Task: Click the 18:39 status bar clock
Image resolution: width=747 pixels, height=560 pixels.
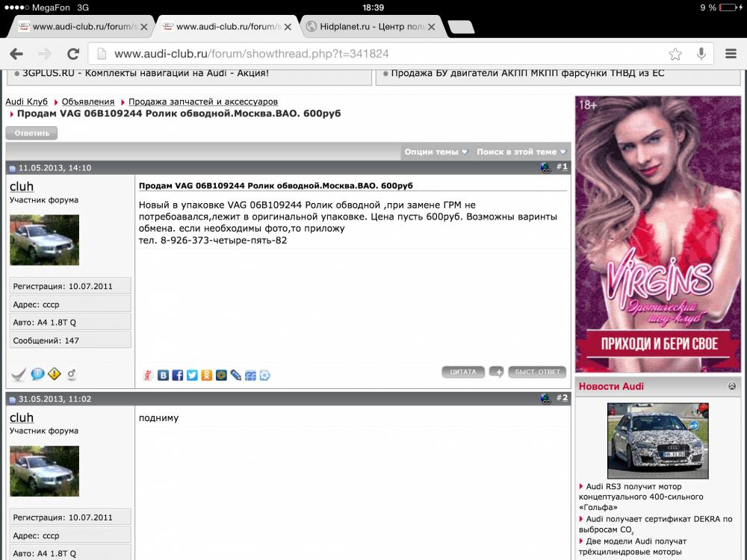Action: coord(373,7)
